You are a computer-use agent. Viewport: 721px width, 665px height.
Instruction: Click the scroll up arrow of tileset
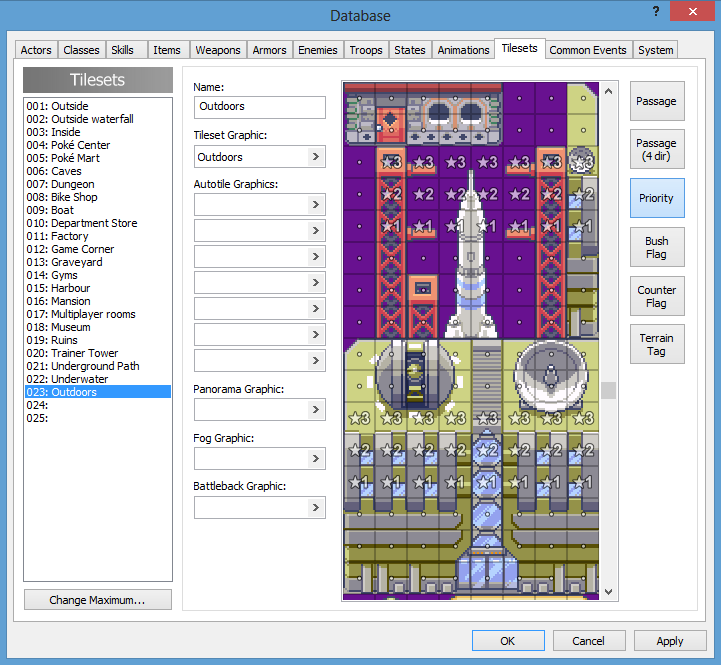(608, 91)
